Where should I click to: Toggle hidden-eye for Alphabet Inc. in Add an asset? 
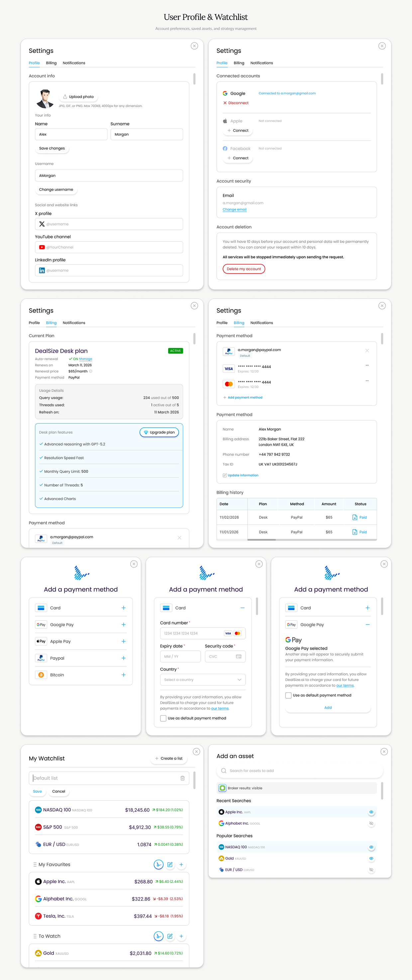[371, 823]
